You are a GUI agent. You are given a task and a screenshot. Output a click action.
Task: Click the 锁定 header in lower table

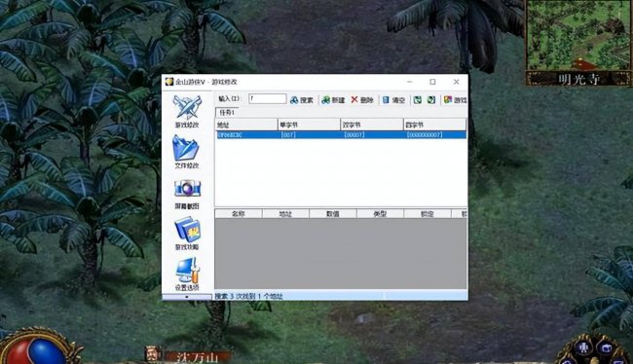point(428,214)
